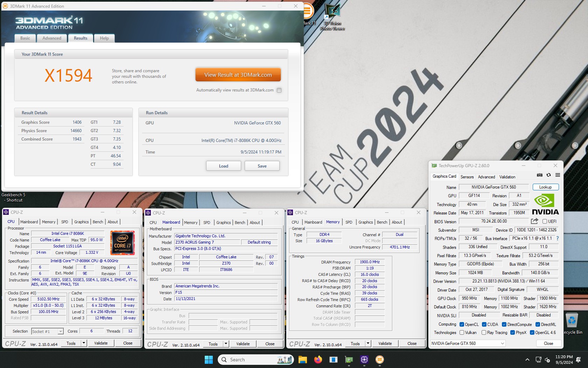Open GPU selector dropdown in GPU-Z
Screen dimensions: 588x368
coord(468,343)
